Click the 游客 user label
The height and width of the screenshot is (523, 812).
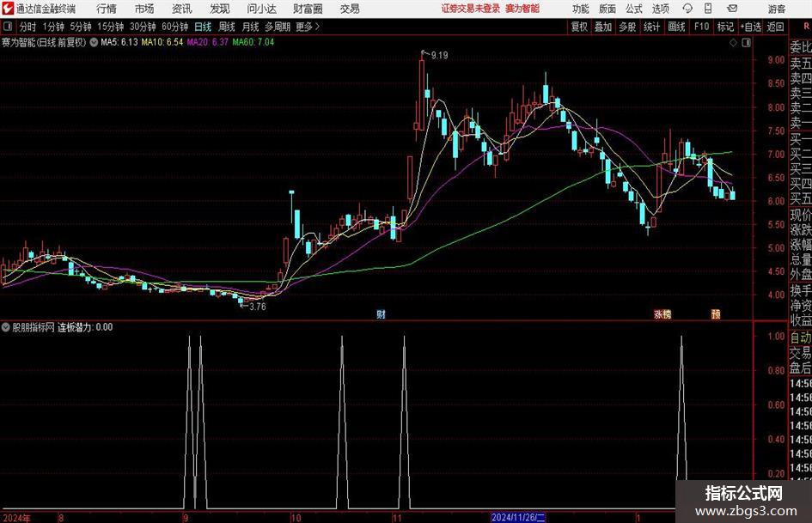click(776, 9)
